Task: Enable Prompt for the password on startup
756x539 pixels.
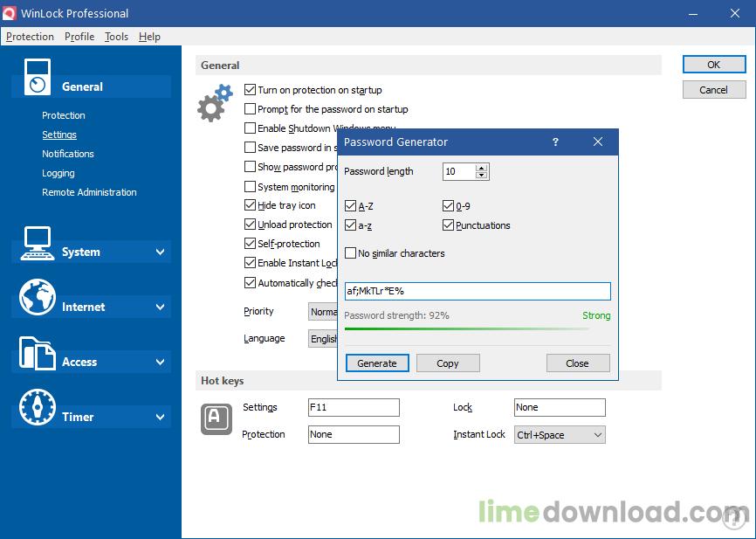Action: pos(250,109)
